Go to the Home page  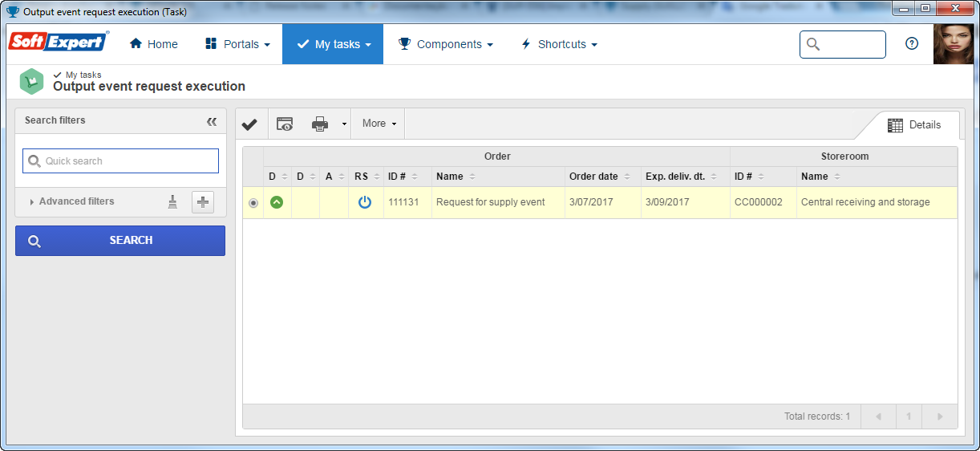click(154, 44)
